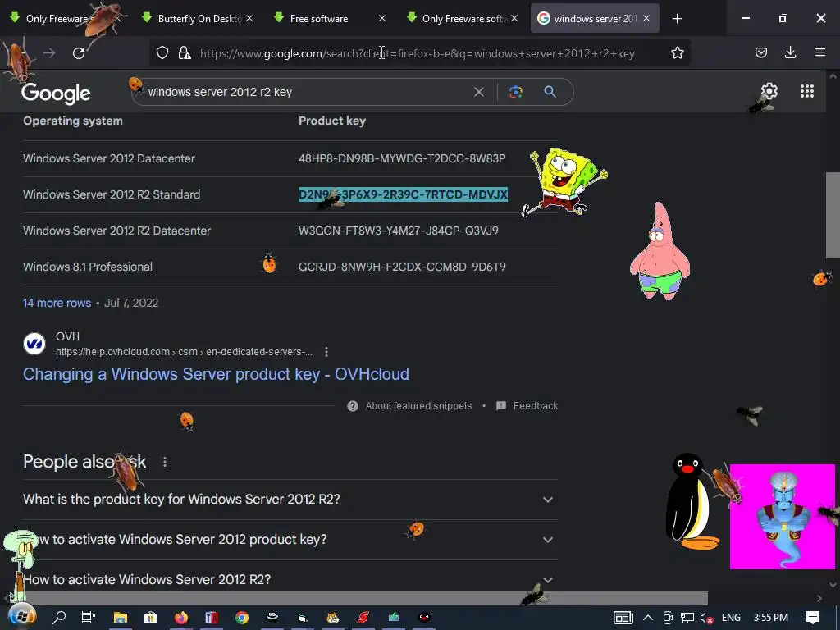Open 'Changing a Windows Server product key' result

click(x=216, y=374)
